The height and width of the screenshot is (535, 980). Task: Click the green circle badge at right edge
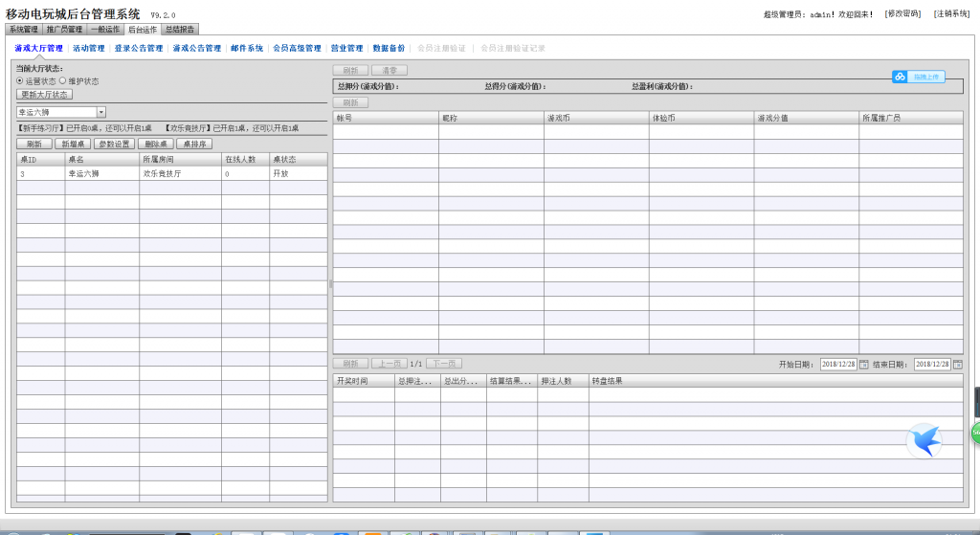coord(975,433)
